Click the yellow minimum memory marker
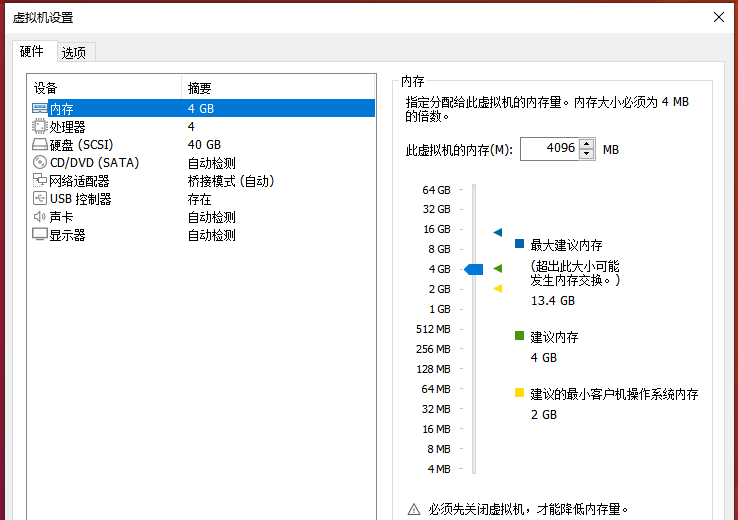The width and height of the screenshot is (738, 520). pyautogui.click(x=497, y=288)
